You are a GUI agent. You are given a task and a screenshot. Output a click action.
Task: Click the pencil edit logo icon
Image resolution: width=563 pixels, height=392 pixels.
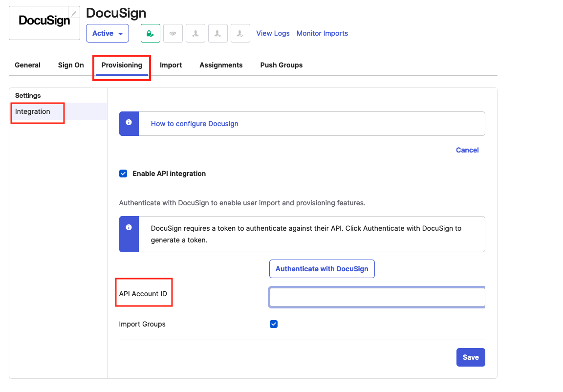pos(74,13)
